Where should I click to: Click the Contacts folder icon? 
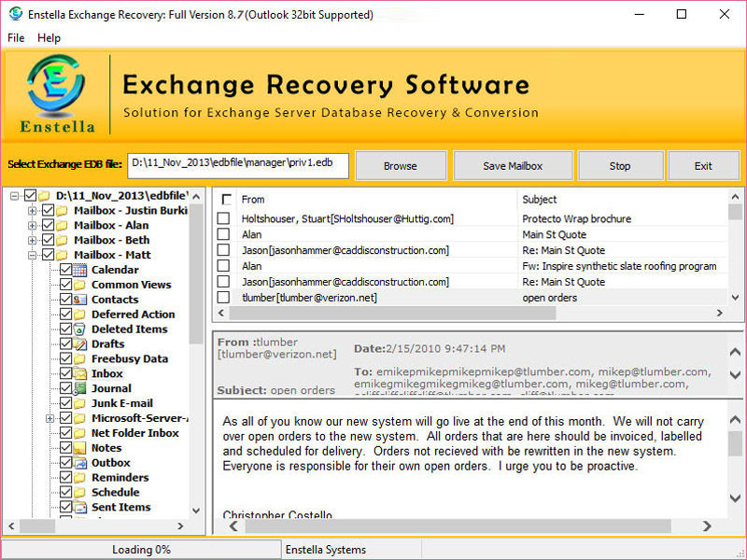(x=80, y=300)
